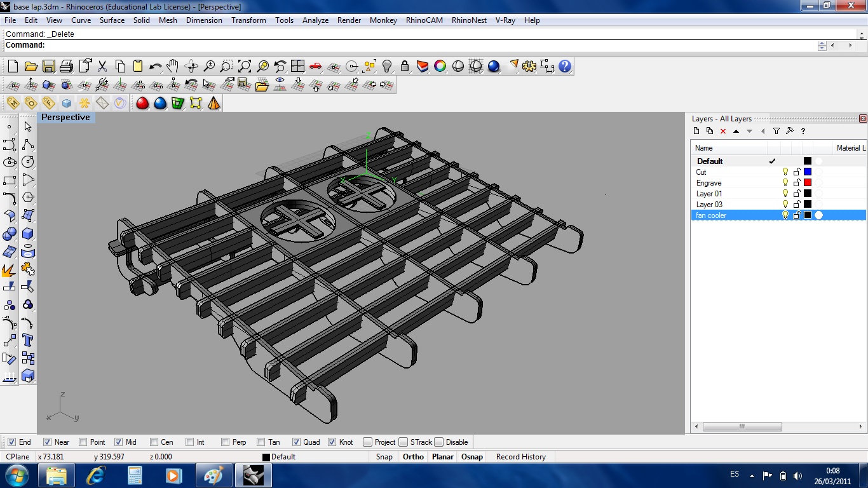Viewport: 868px width, 488px height.
Task: Select the Text tool with the T icon
Action: [27, 340]
